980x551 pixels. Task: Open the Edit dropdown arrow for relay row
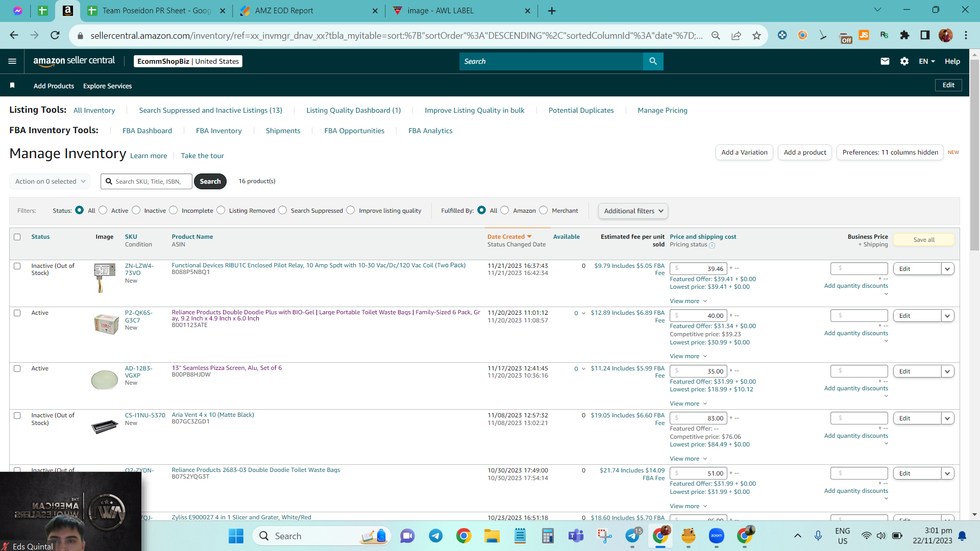(948, 269)
